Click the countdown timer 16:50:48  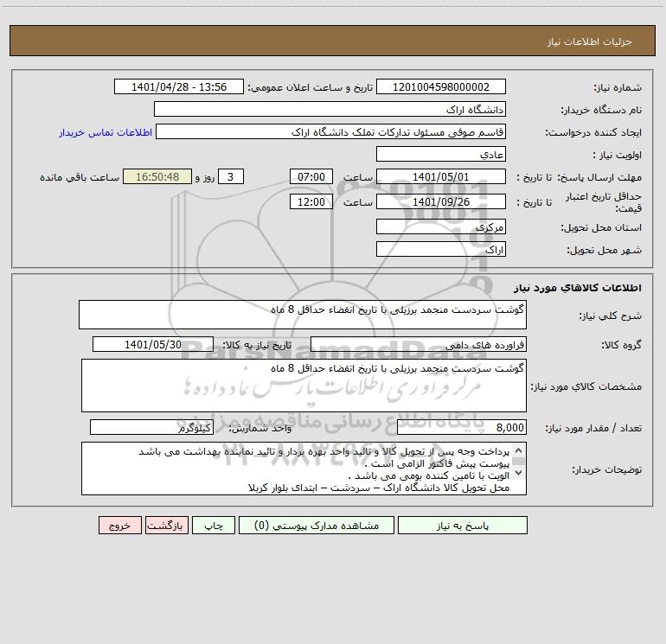[157, 176]
